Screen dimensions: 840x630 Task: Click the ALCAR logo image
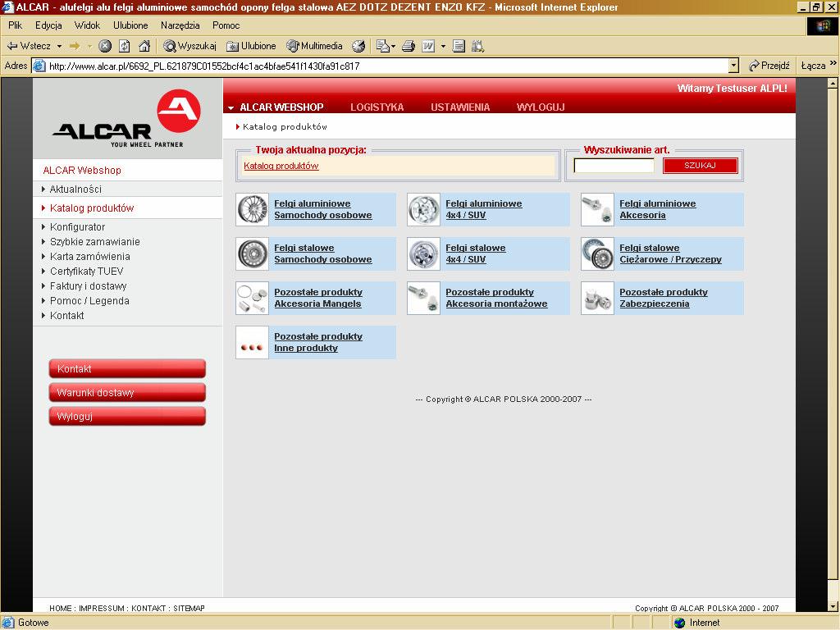(127, 118)
